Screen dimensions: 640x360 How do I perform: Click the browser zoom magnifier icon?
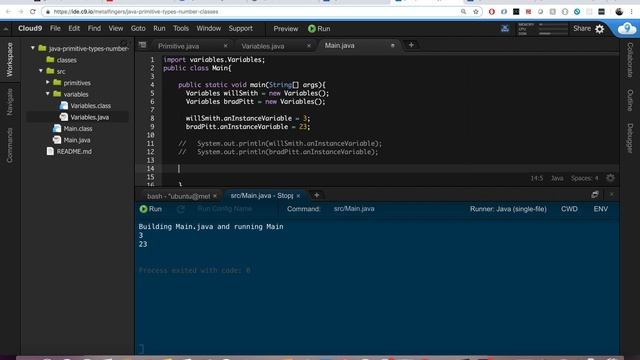[463, 12]
